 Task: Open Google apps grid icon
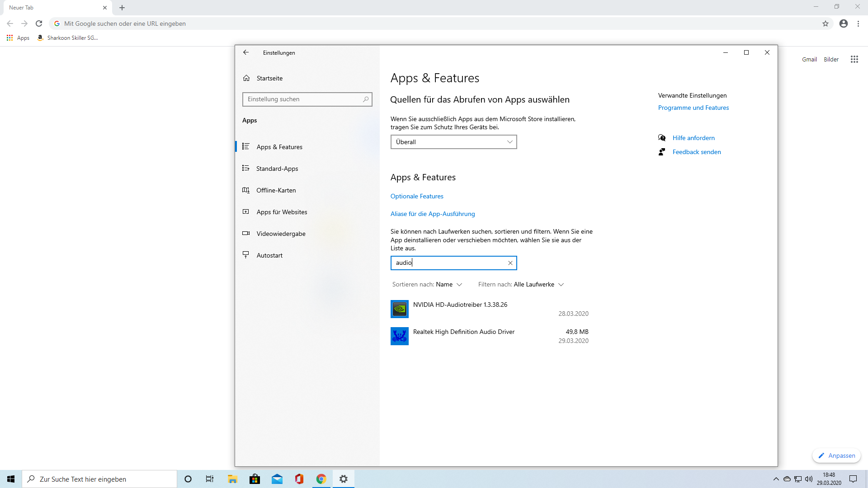[854, 59]
